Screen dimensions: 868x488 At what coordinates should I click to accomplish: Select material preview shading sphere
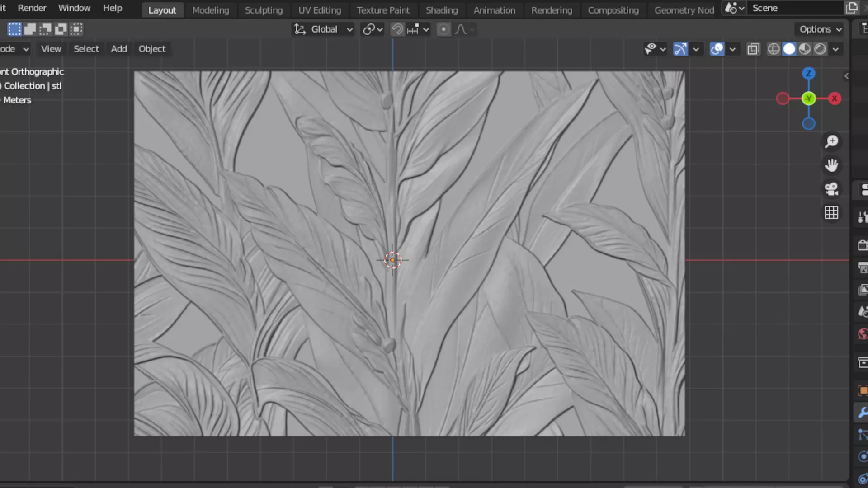(805, 49)
